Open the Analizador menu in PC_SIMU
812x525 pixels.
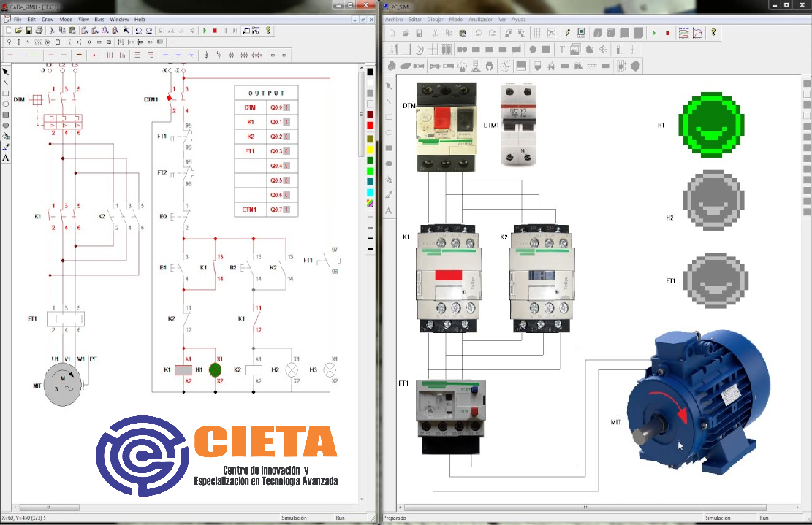pyautogui.click(x=480, y=19)
